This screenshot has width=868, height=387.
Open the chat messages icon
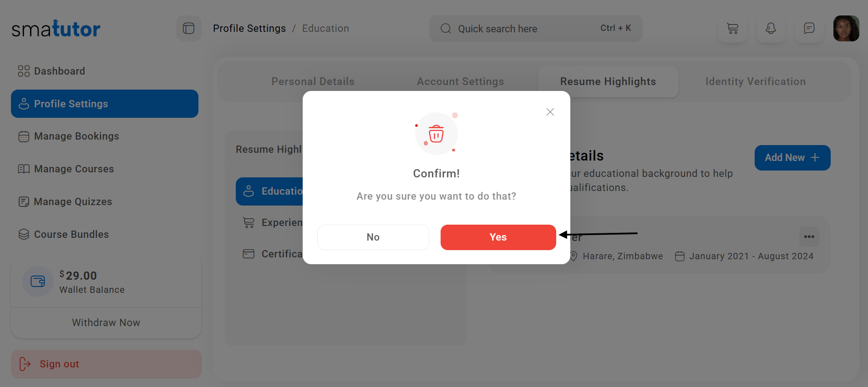809,29
